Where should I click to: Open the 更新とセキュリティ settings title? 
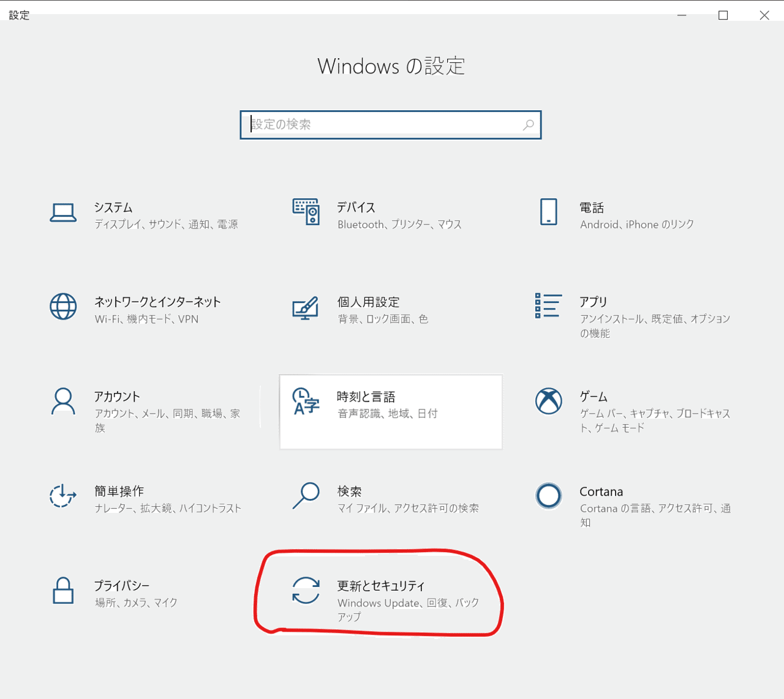381,586
